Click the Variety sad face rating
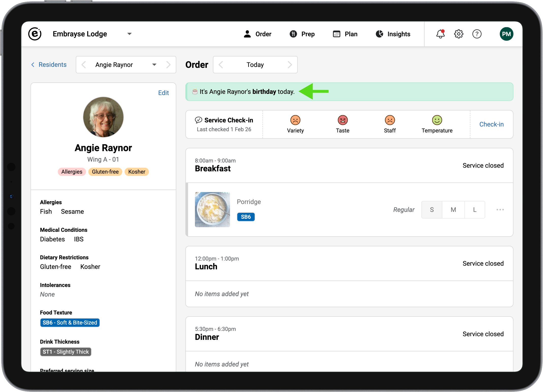Image resolution: width=543 pixels, height=392 pixels. pos(295,120)
